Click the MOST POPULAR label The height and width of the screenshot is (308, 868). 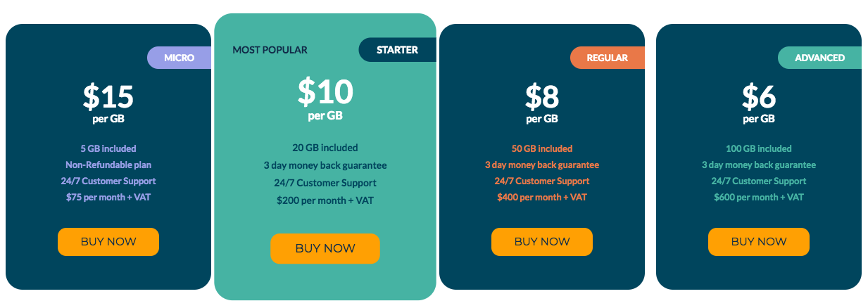coord(270,50)
